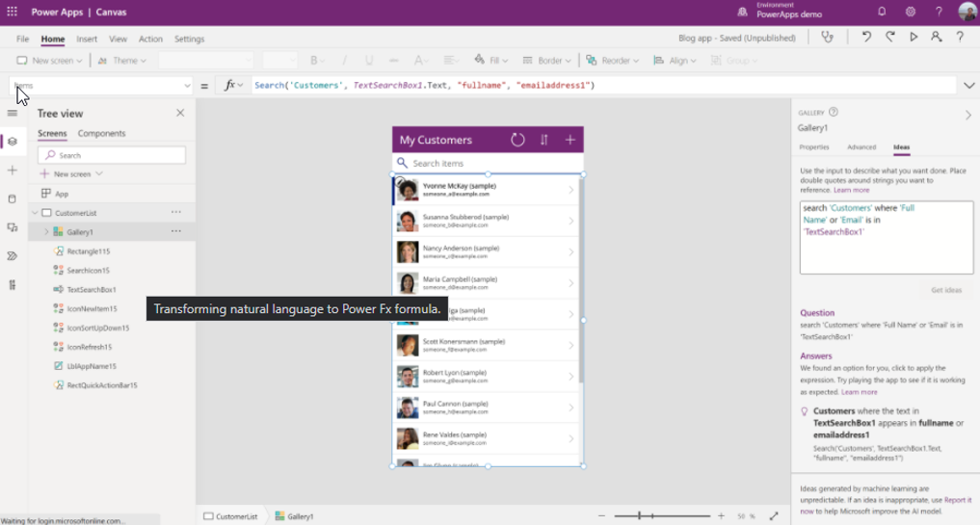Click the sort icon in My Customers header

pyautogui.click(x=543, y=140)
